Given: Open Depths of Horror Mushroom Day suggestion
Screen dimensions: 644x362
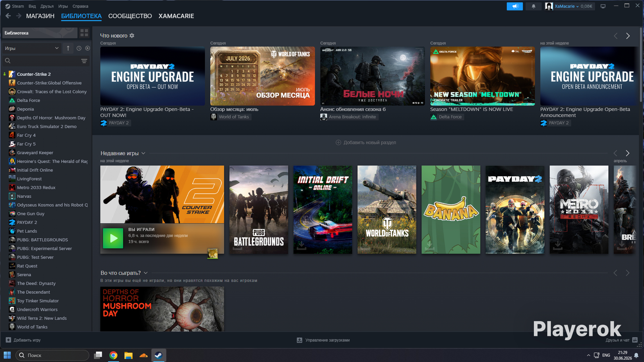Looking at the screenshot, I should click(162, 309).
